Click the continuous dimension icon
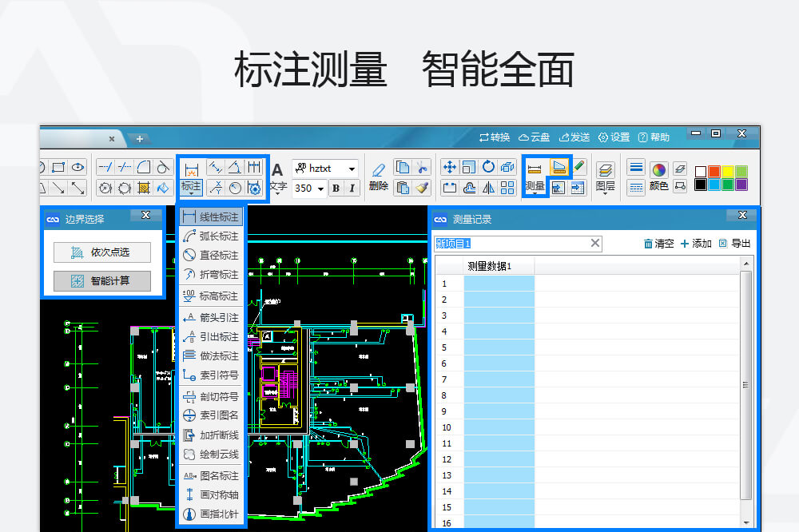This screenshot has width=799, height=532. tap(254, 167)
